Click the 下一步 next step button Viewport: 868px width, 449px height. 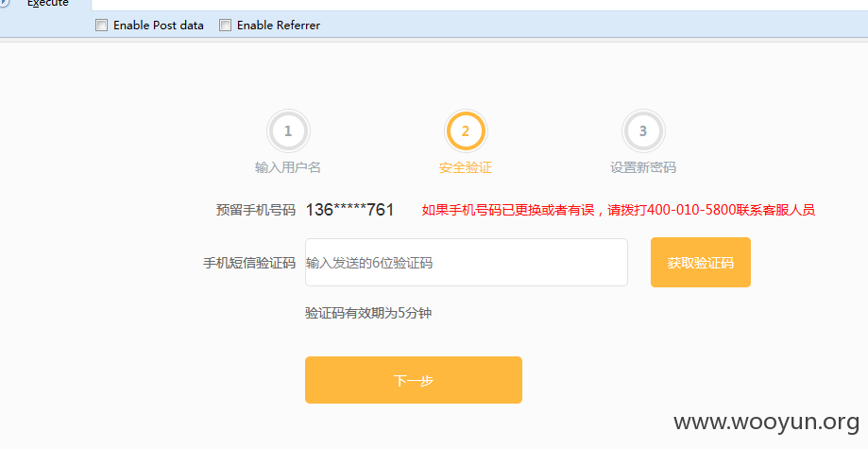point(414,380)
